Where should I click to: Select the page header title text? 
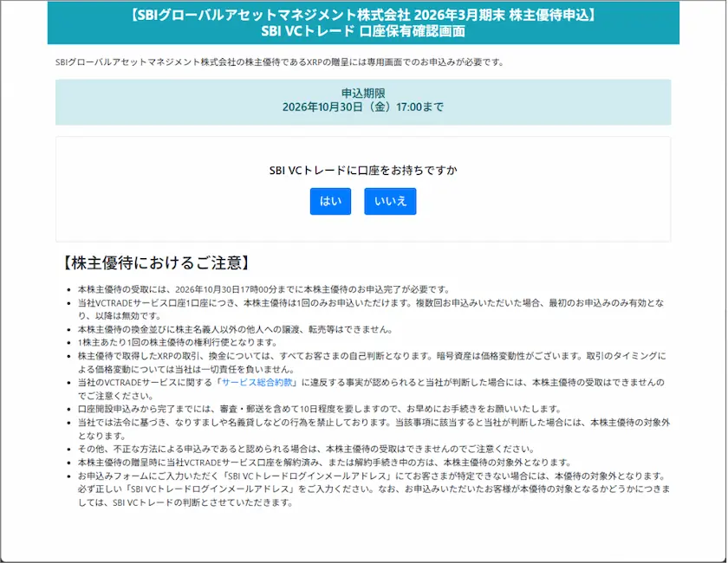363,23
